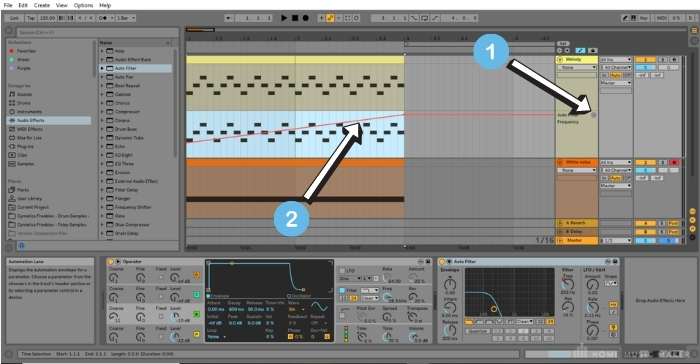The width and height of the screenshot is (700, 364).
Task: Open the Options menu
Action: pyautogui.click(x=83, y=5)
